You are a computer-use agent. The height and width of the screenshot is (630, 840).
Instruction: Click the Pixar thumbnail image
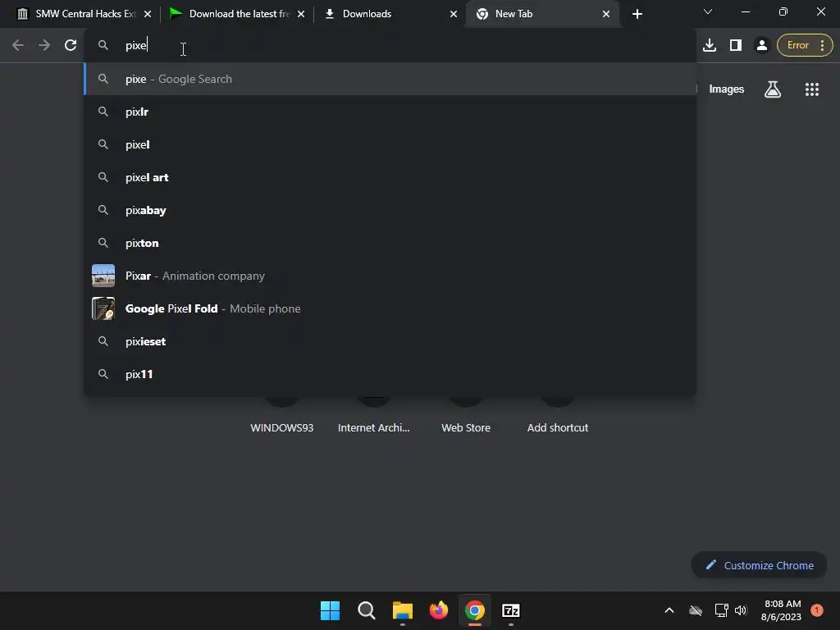tap(103, 276)
